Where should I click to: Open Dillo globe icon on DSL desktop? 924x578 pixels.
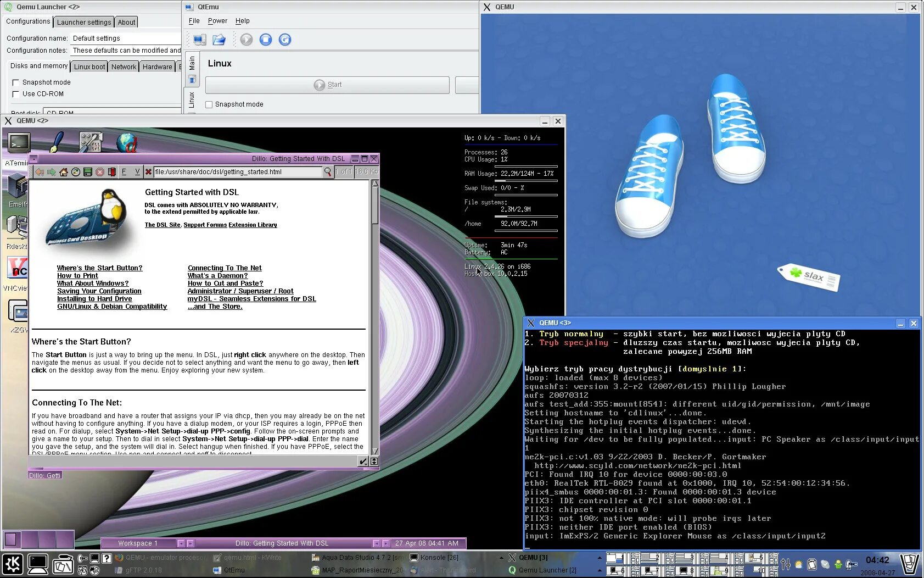127,142
